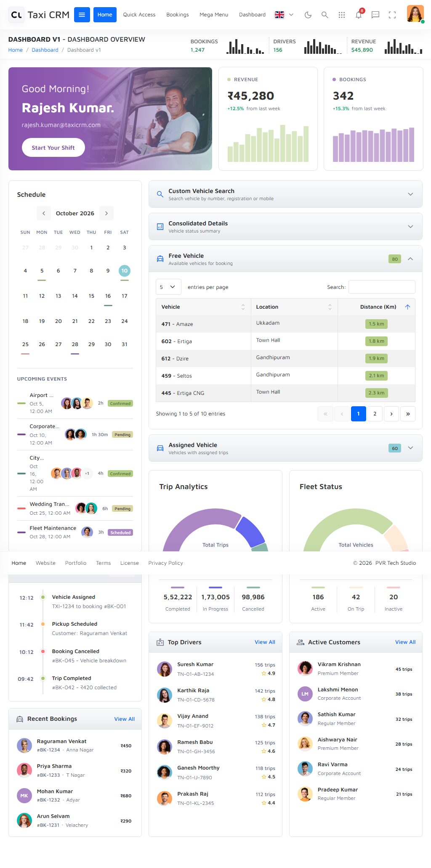Open Suresh Kumar driver avatar
Image resolution: width=431 pixels, height=868 pixels.
165,669
